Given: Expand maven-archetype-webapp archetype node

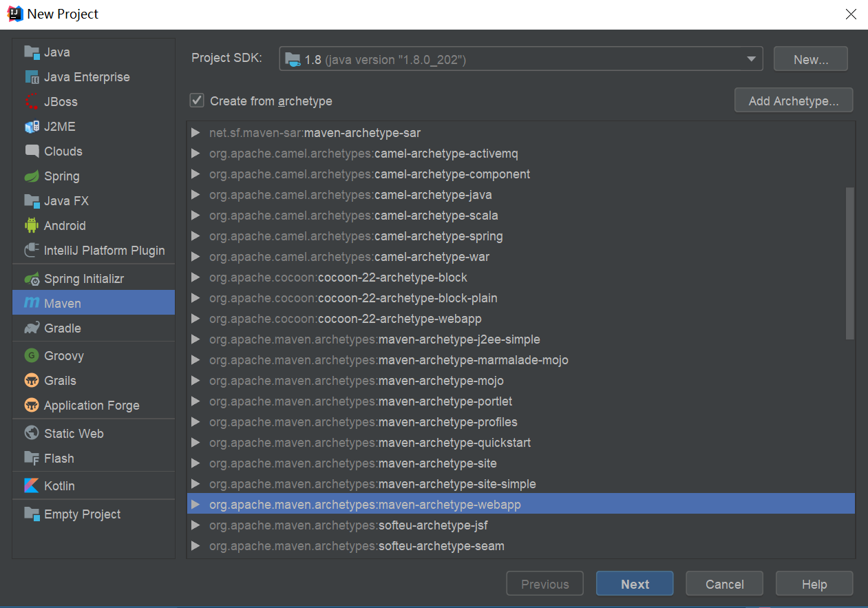Looking at the screenshot, I should tap(195, 505).
